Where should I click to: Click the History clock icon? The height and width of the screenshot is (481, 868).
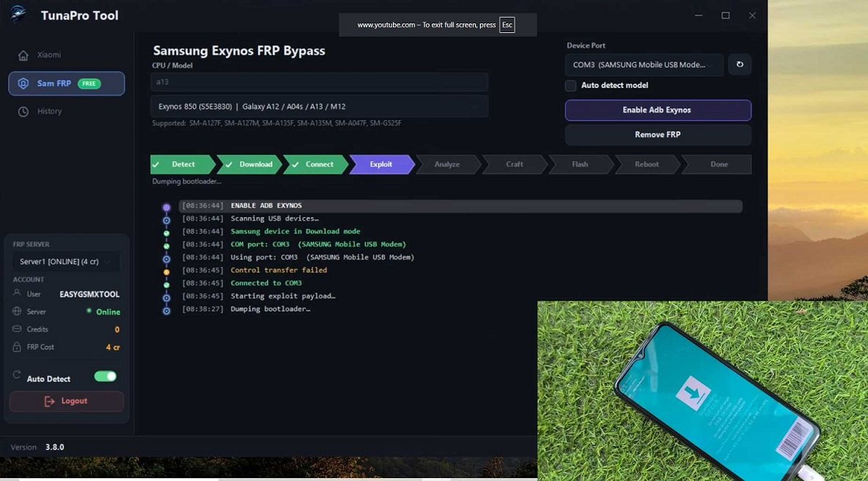(23, 111)
